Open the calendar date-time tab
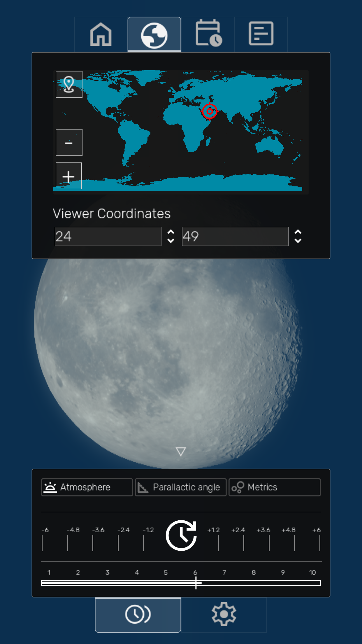362x644 pixels. click(208, 34)
